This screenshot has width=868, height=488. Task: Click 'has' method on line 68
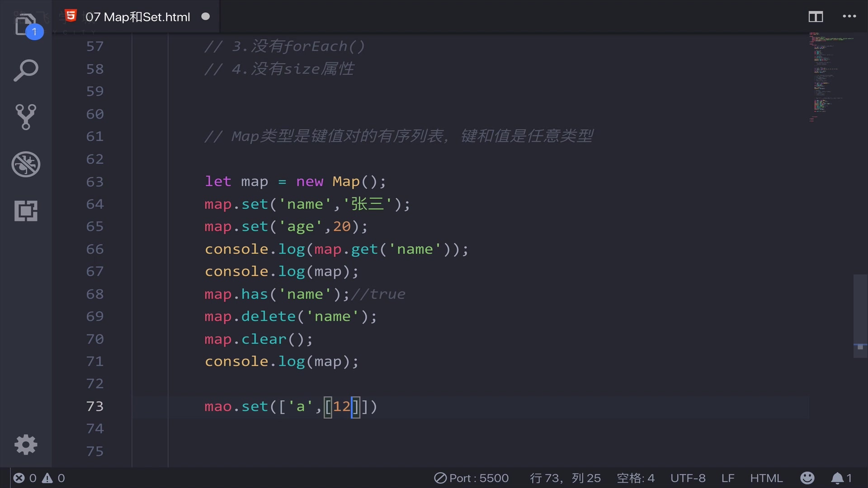click(255, 294)
